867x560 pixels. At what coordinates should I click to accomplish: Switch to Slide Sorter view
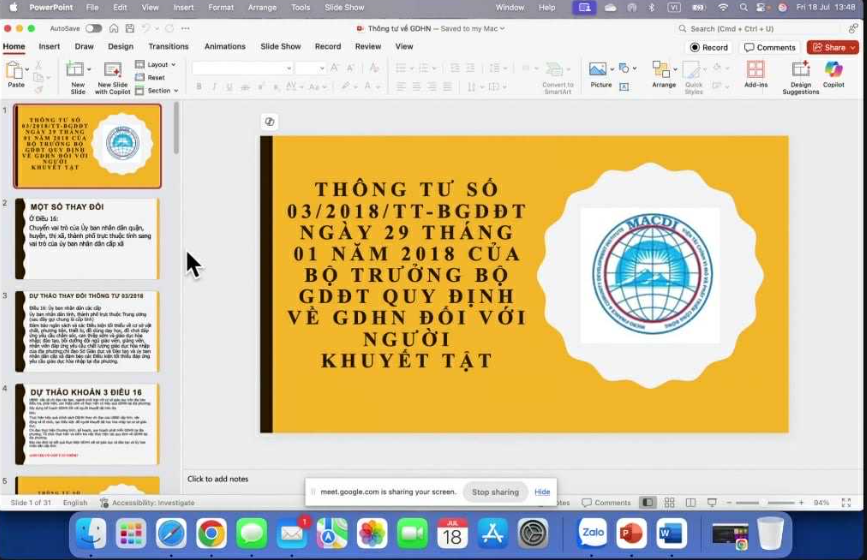[x=667, y=502]
